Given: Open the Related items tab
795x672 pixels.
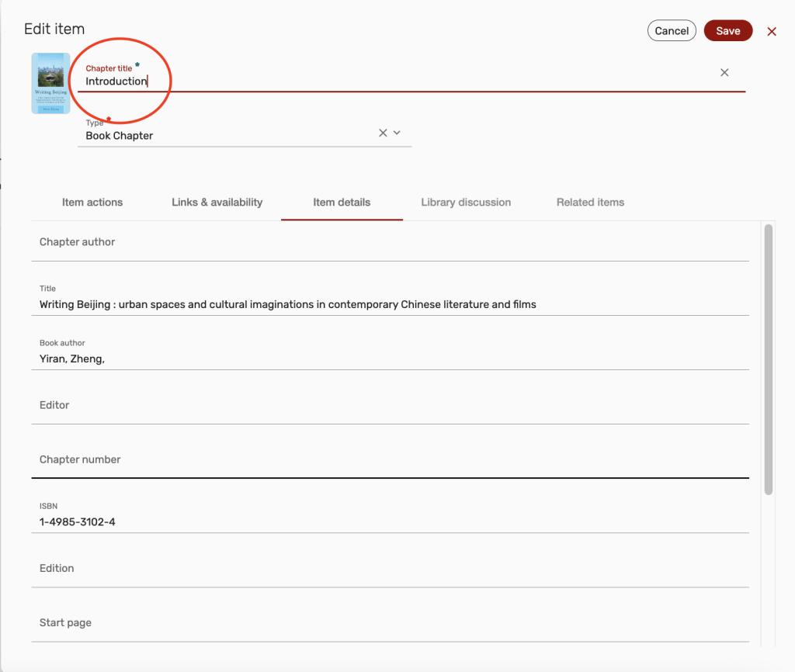Looking at the screenshot, I should (x=590, y=203).
